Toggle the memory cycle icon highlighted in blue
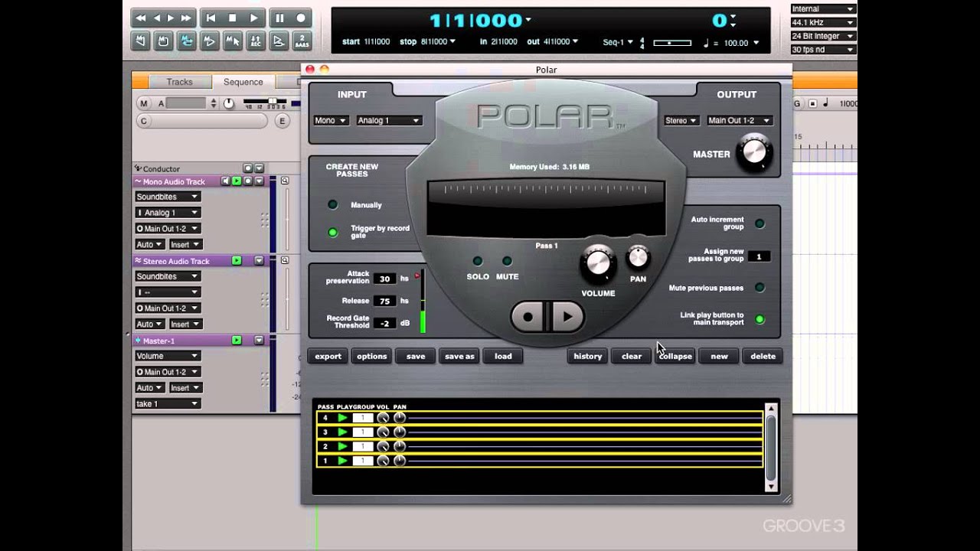Screen dimensions: 980x551 click(186, 41)
